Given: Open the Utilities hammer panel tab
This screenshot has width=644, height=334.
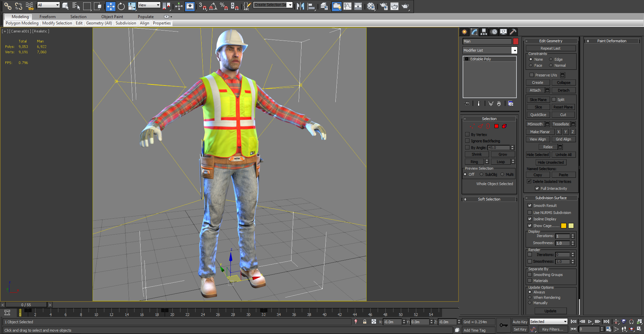Looking at the screenshot, I should (513, 32).
